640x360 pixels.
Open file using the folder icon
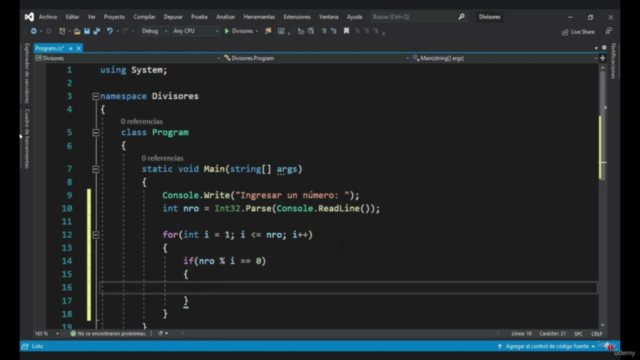[77, 31]
